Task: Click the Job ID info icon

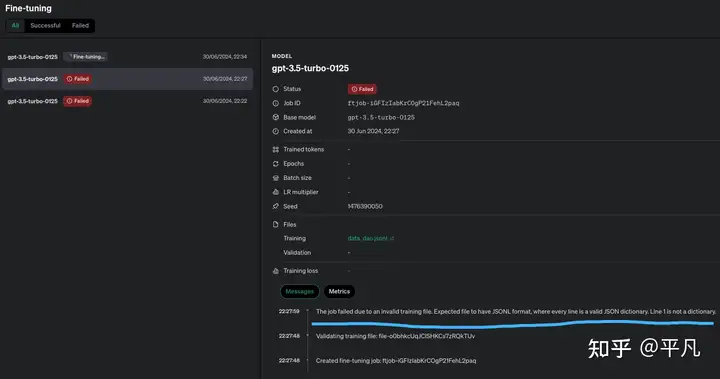Action: pos(276,103)
